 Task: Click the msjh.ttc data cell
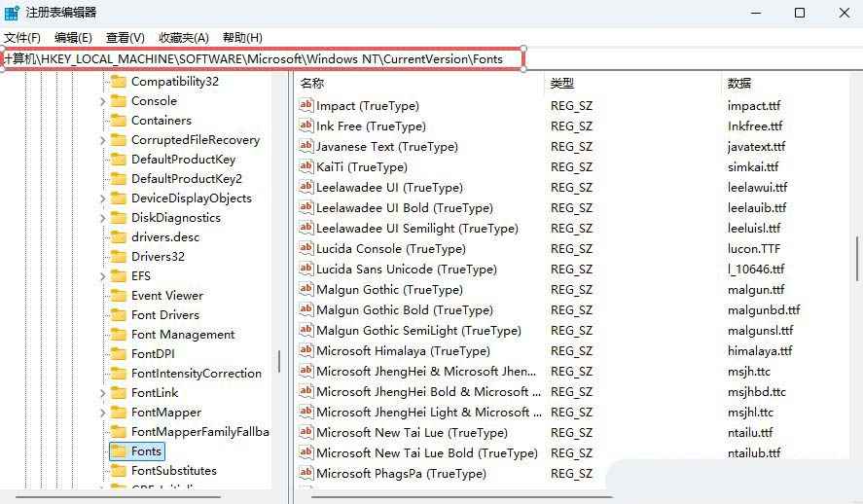point(748,372)
